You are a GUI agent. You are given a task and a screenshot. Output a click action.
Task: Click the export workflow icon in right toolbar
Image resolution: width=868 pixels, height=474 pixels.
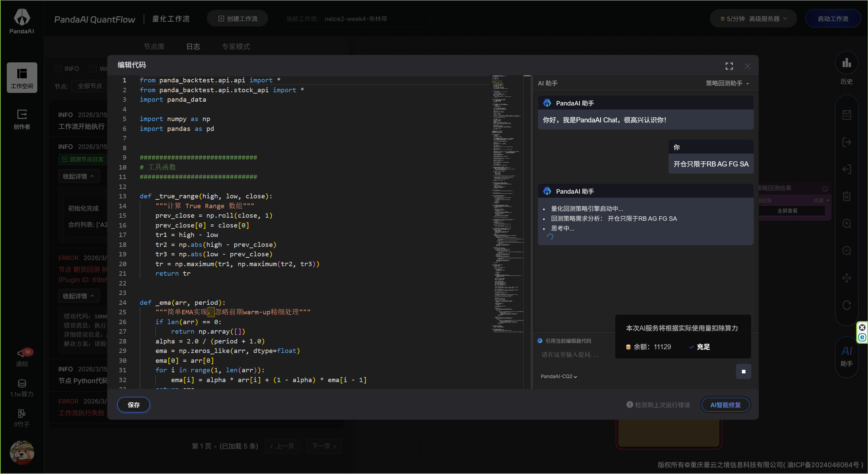point(847,142)
